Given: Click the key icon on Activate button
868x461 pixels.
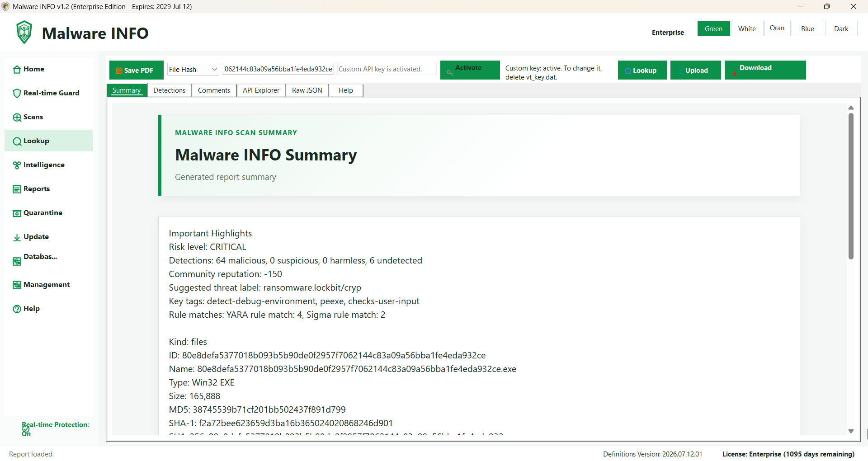Looking at the screenshot, I should 449,72.
